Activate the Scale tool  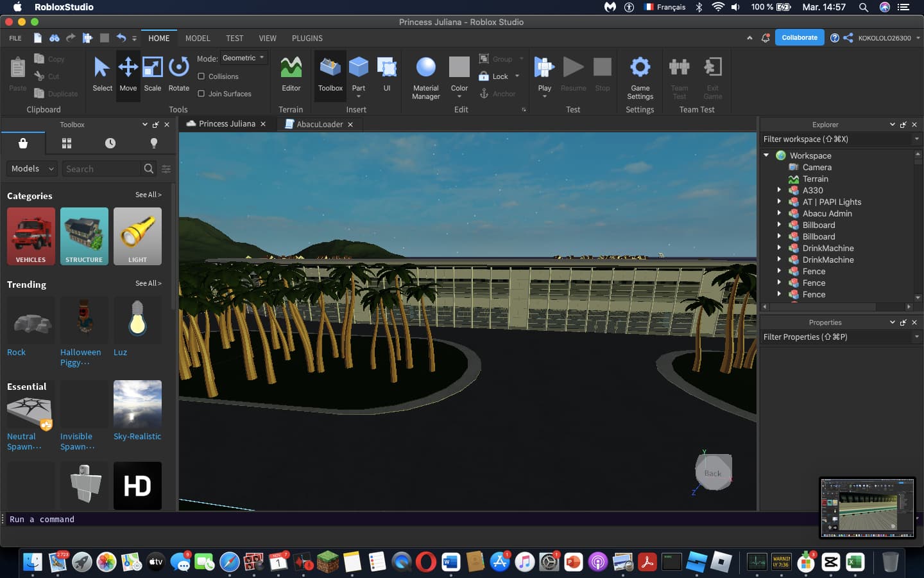click(x=152, y=74)
